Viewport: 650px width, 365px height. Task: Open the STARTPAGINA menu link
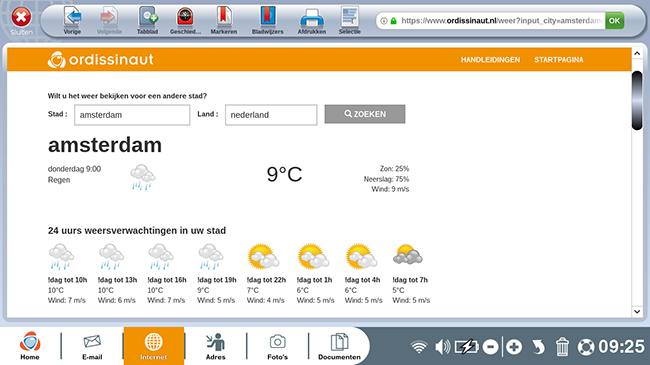(558, 60)
